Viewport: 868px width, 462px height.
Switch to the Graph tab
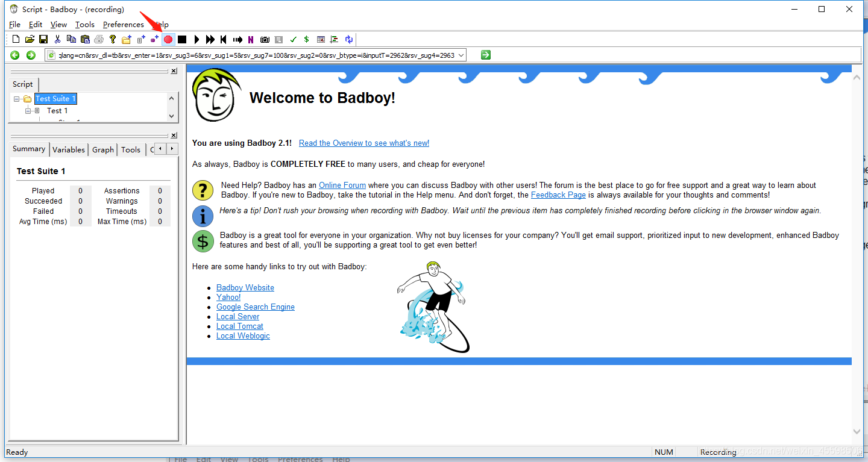(103, 150)
